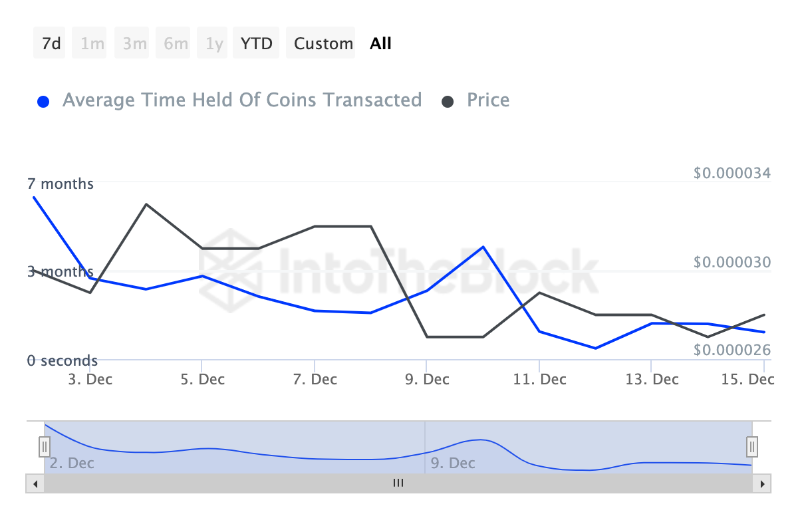Toggle Average Time Held Of Coins Transacted series
The height and width of the screenshot is (532, 798).
241,100
